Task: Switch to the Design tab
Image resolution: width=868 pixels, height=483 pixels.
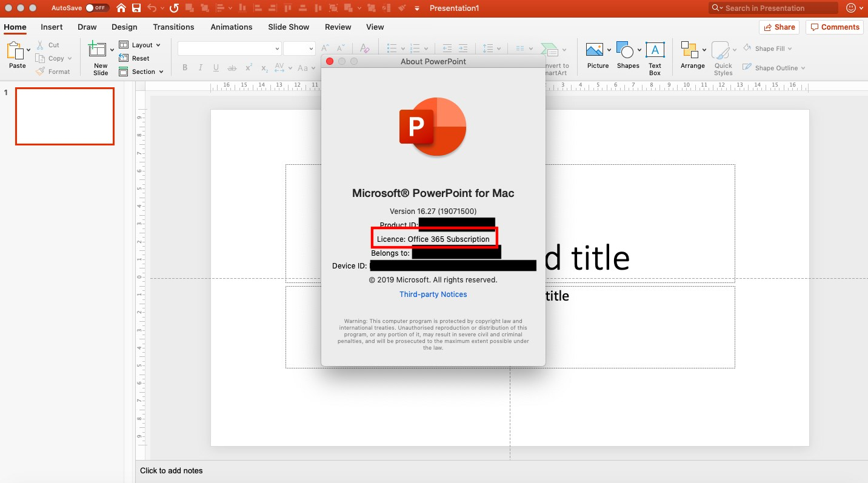Action: [124, 27]
